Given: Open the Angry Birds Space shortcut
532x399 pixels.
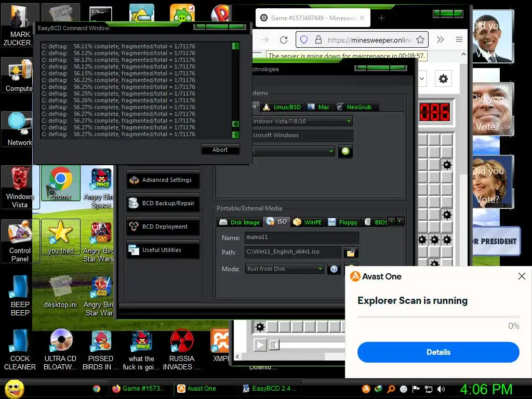Looking at the screenshot, I should pos(101,188).
